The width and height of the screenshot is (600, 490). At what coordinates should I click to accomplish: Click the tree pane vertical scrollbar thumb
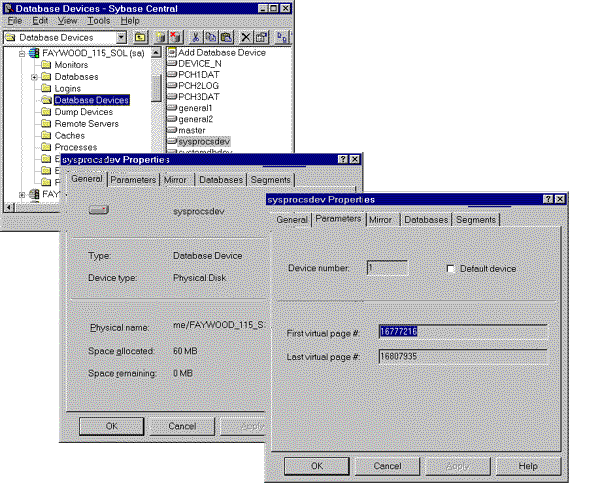(156, 87)
